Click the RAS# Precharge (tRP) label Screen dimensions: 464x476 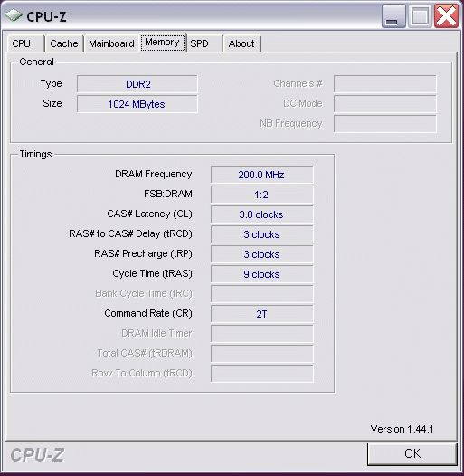(143, 253)
